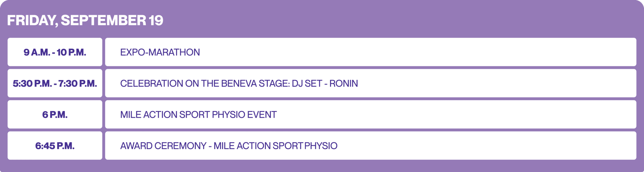
Task: Click SEPTEMBER in the schedule heading
Action: tap(103, 20)
